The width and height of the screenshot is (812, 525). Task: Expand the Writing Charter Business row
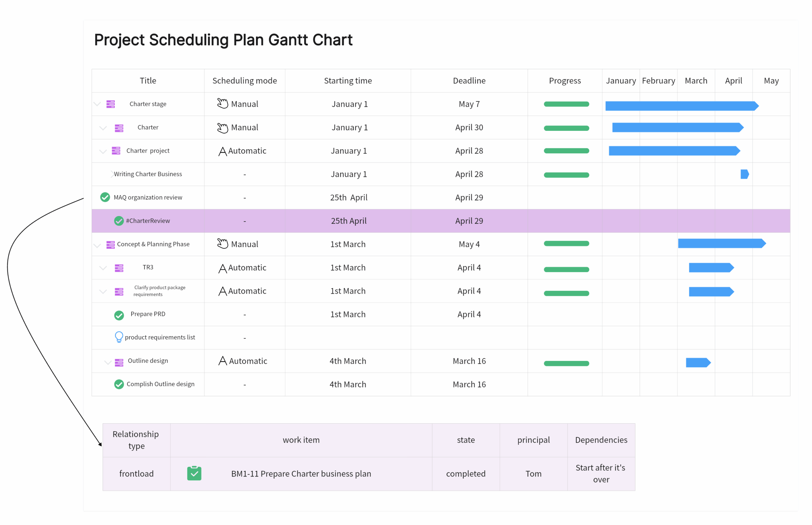point(112,174)
